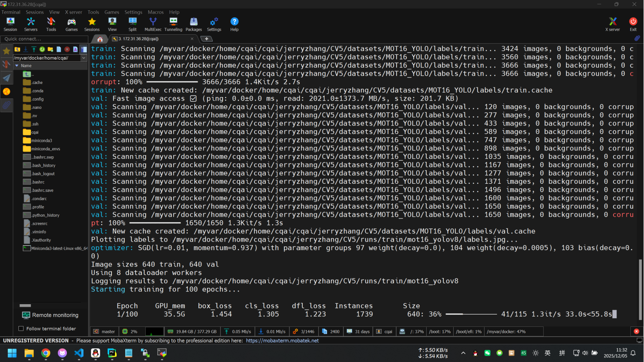Open the Games toolbar icon
The image size is (644, 362).
tap(71, 24)
